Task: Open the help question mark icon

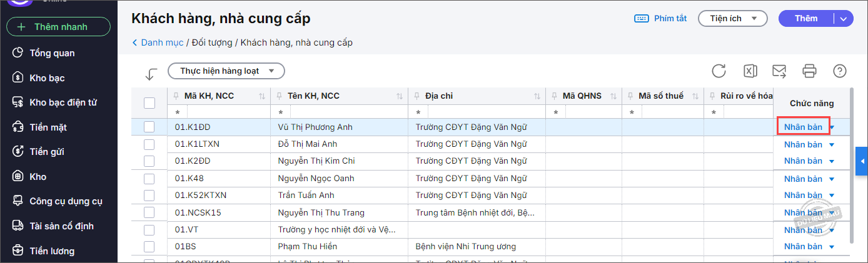Action: click(839, 71)
